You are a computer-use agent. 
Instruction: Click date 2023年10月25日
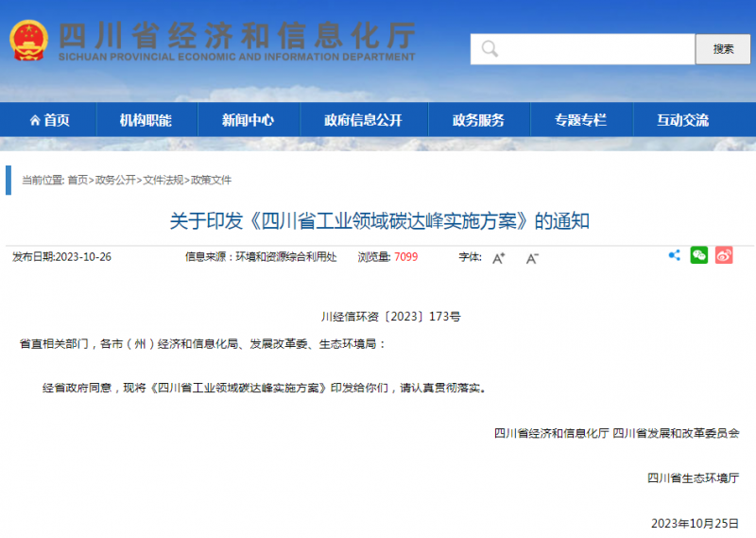[x=695, y=524]
